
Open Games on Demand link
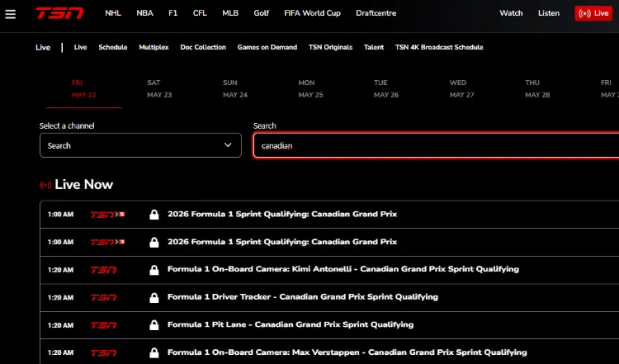tap(267, 47)
